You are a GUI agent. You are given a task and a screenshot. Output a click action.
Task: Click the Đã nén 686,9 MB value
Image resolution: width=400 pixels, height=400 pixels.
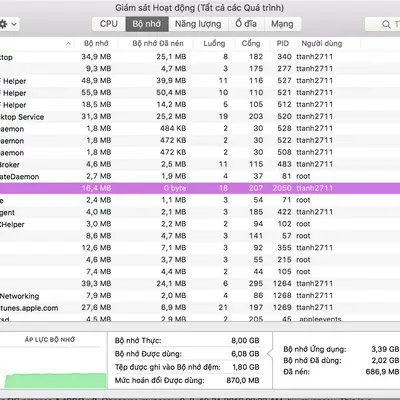(382, 372)
